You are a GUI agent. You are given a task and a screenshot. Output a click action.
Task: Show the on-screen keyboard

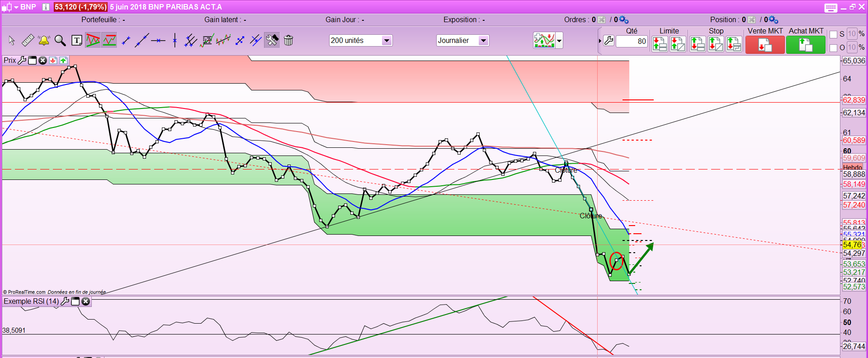tap(830, 7)
